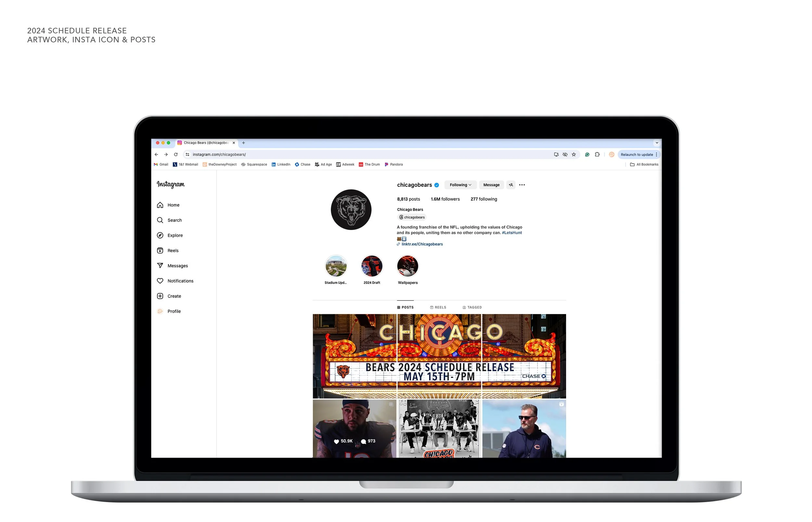The width and height of the screenshot is (812, 522).
Task: Expand the tab search dropdown arrow
Action: [x=657, y=143]
